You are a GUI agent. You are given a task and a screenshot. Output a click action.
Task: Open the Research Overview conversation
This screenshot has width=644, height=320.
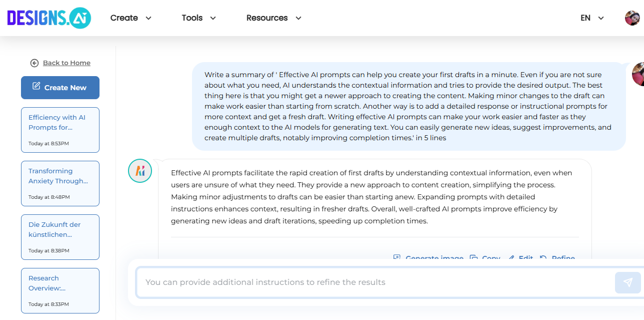point(60,290)
